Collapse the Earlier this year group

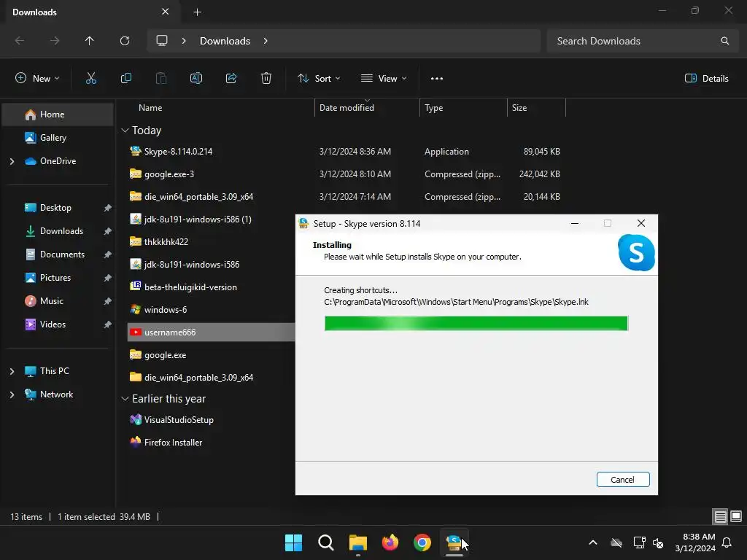(125, 399)
